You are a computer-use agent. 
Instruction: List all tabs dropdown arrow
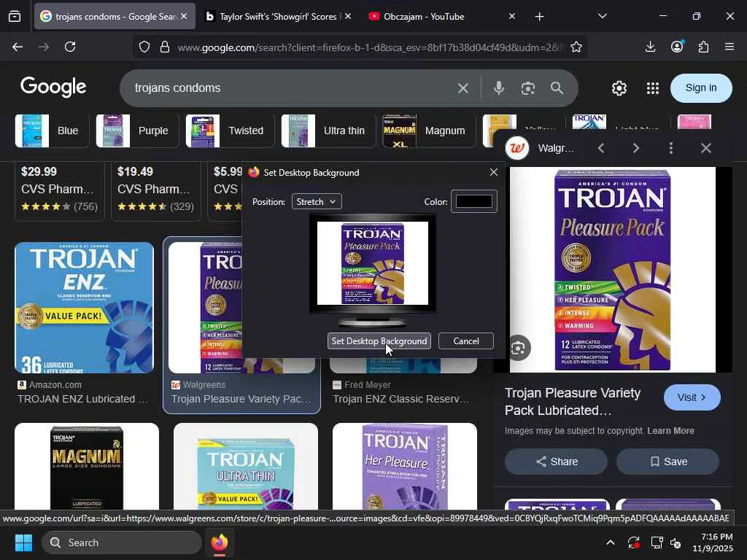[x=603, y=16]
